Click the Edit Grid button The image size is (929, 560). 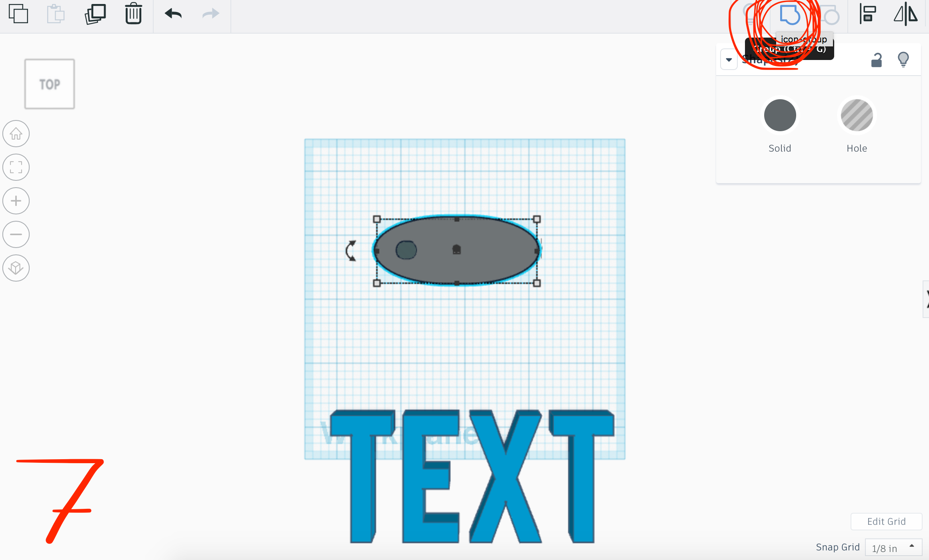[886, 522]
